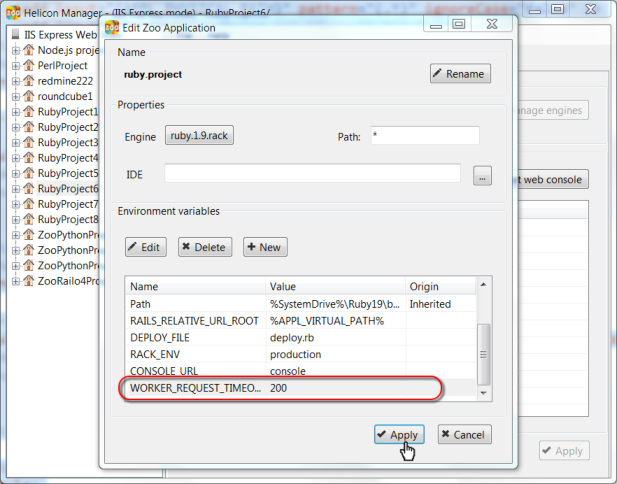Select the RubyProject1 site icon

(x=29, y=112)
